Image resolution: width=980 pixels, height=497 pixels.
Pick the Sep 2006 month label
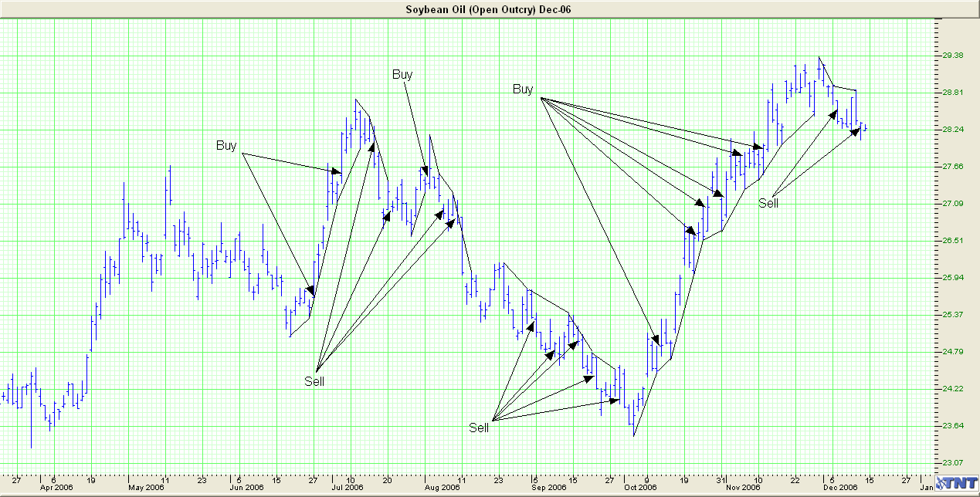[x=548, y=488]
